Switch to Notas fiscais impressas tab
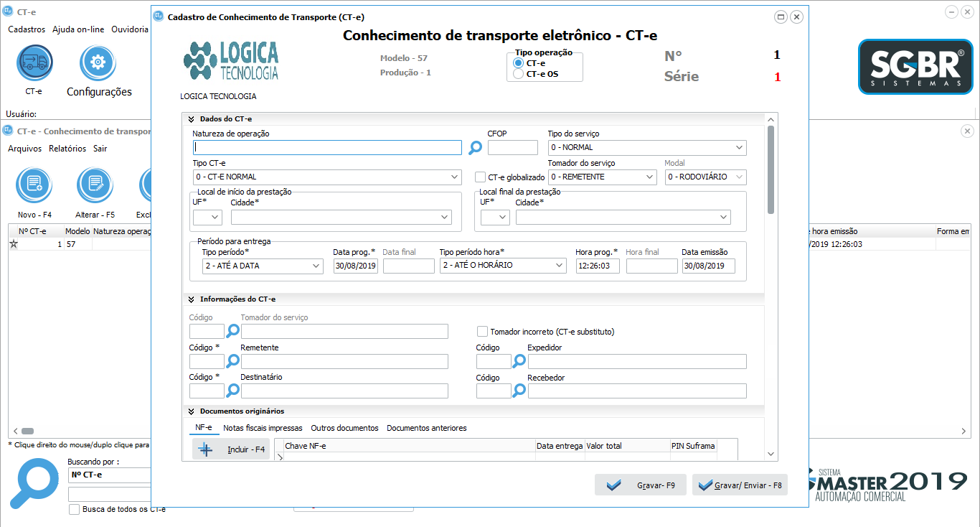Image resolution: width=980 pixels, height=527 pixels. (x=263, y=428)
